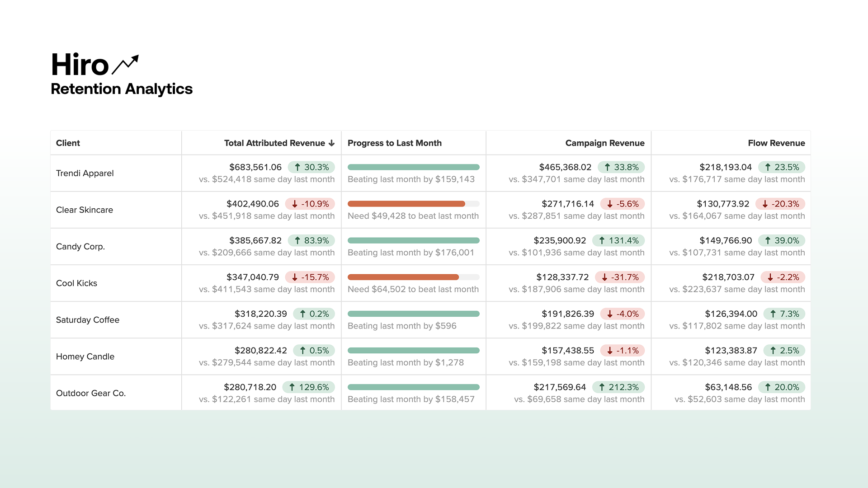
Task: Open the Cool Kicks client row
Action: pos(76,283)
